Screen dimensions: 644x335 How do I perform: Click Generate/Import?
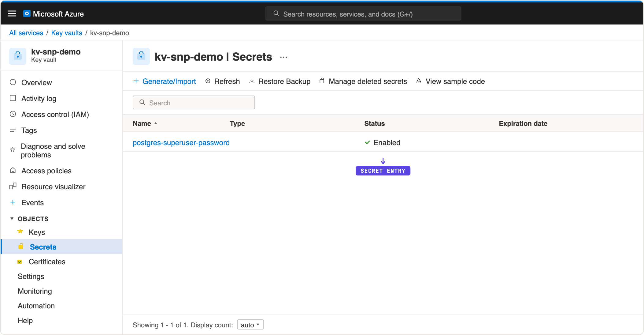(169, 81)
